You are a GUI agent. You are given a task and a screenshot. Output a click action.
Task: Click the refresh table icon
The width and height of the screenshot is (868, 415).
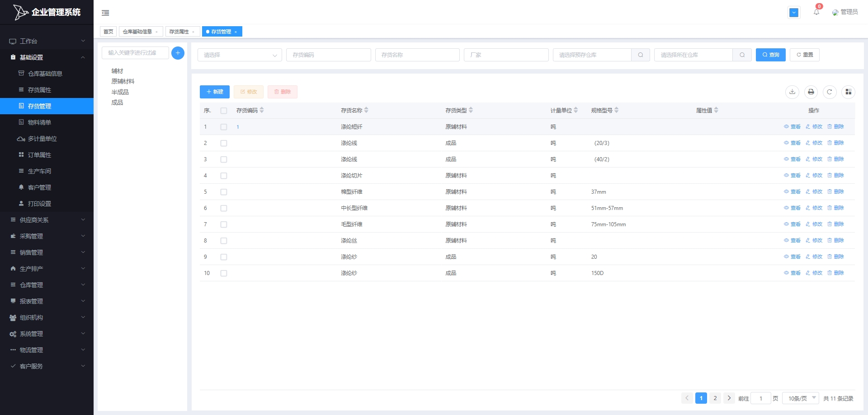[830, 92]
